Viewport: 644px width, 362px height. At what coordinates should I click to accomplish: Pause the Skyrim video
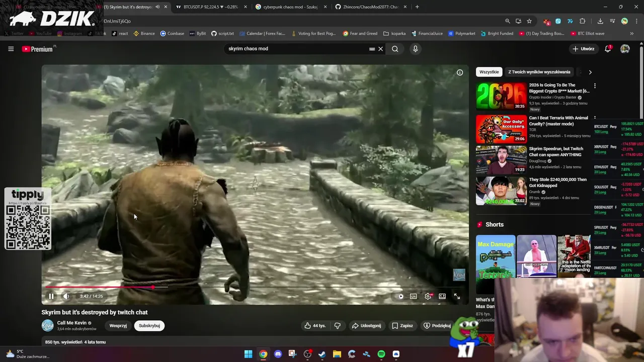click(x=51, y=296)
